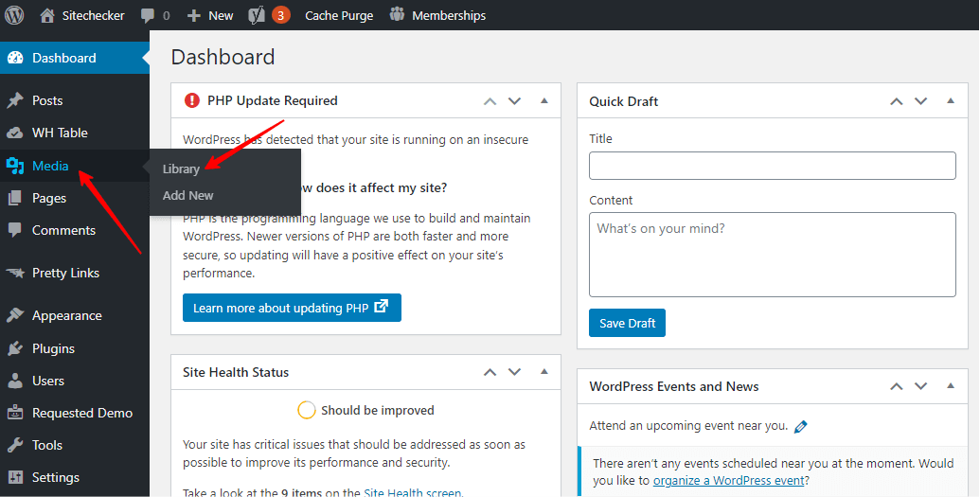Open the Yoast SEO icon in admin bar
The image size is (980, 497).
point(257,15)
